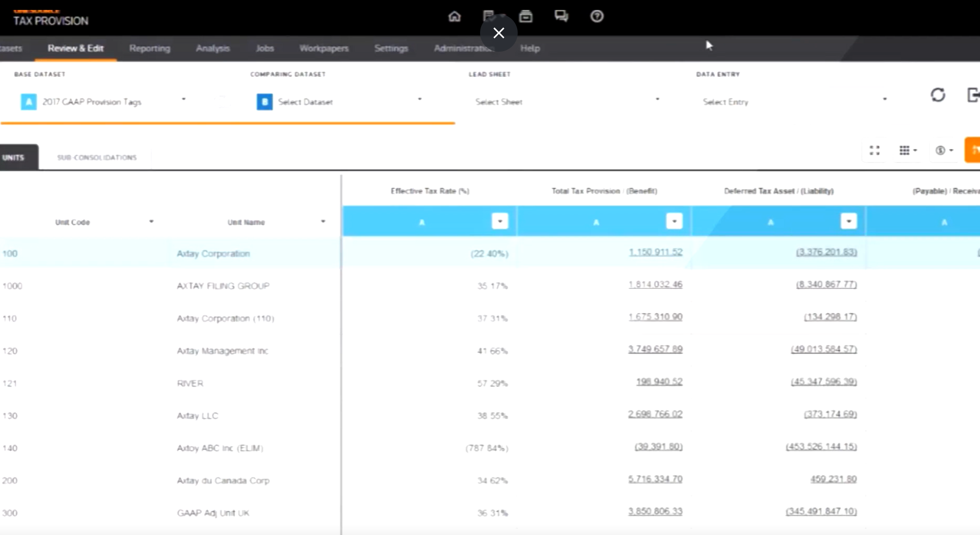Open the 2017 GAAP Provision Tags dataset dropdown
The image size is (980, 535).
point(184,99)
